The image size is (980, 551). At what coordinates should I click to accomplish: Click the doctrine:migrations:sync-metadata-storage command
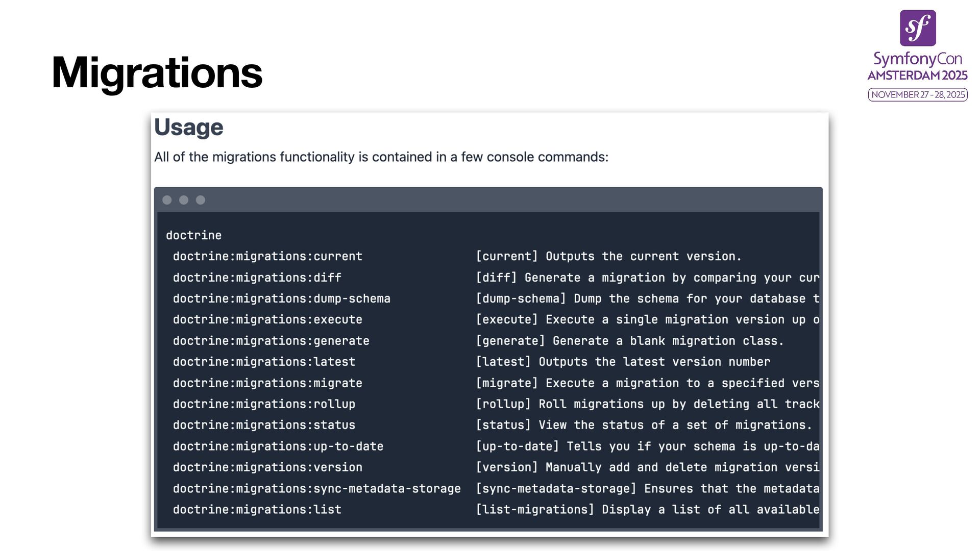point(316,489)
